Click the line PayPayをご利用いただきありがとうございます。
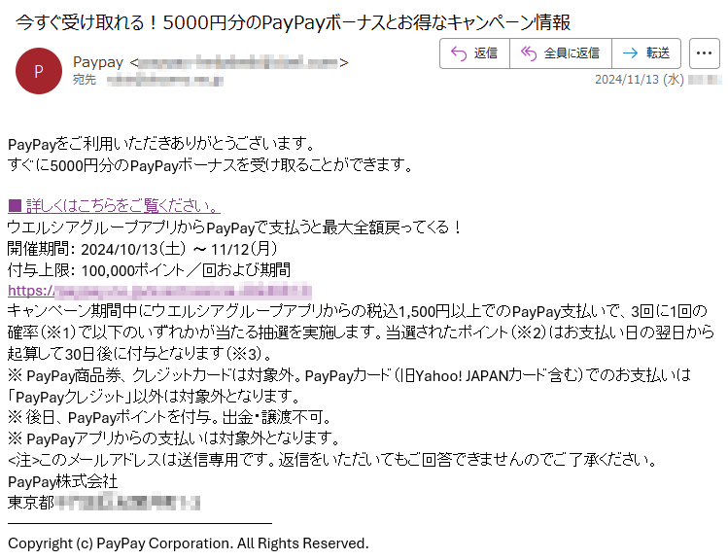Screen dimensions: 728x560 coord(161,144)
